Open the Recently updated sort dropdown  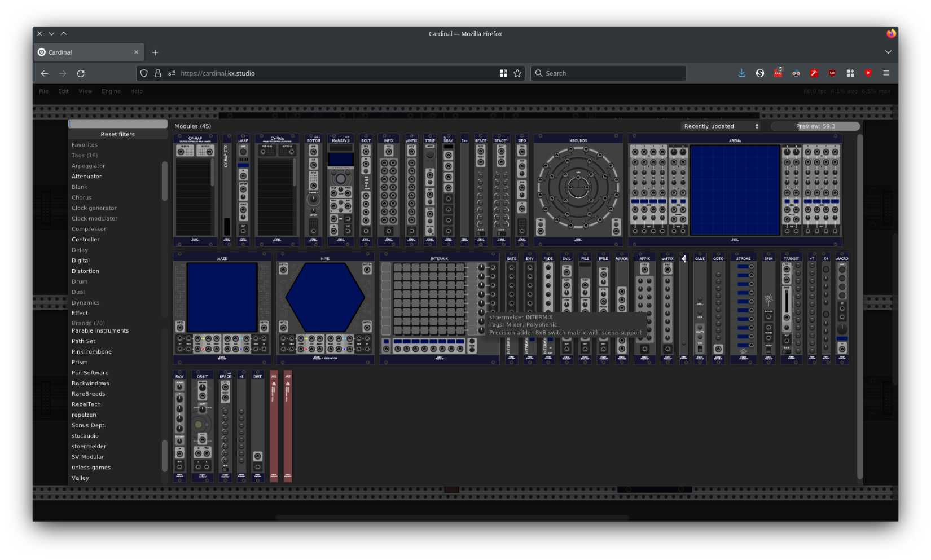tap(721, 126)
